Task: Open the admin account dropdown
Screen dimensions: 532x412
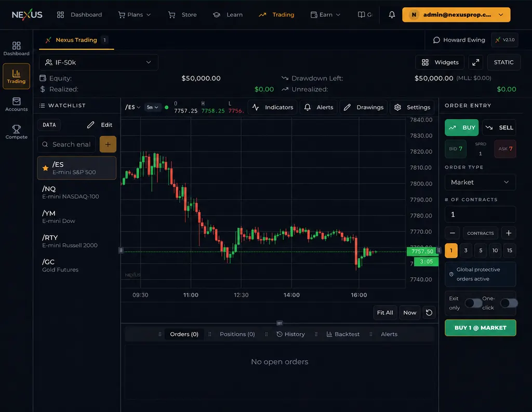Action: [456, 15]
